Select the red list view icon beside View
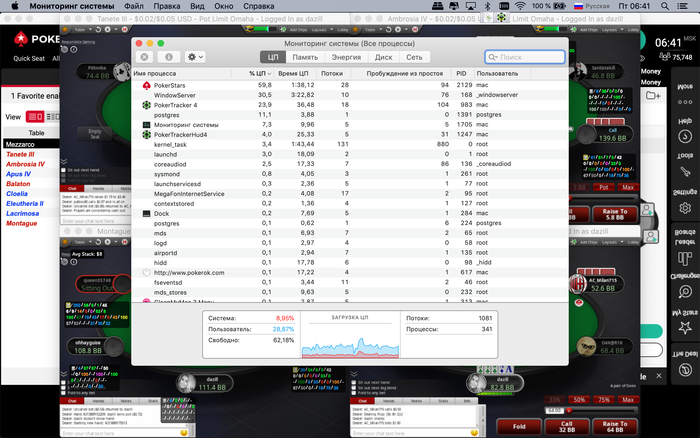 (35, 117)
